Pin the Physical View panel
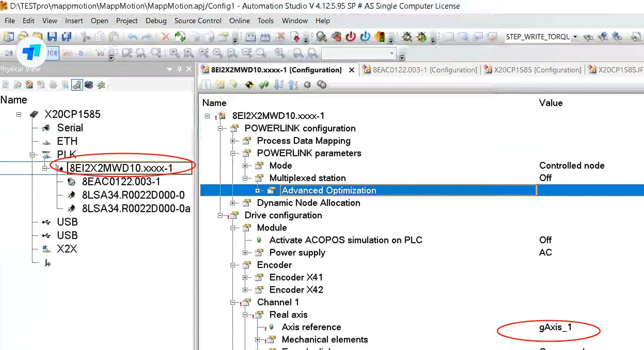Screen dimensions: 644x350 point(179,69)
